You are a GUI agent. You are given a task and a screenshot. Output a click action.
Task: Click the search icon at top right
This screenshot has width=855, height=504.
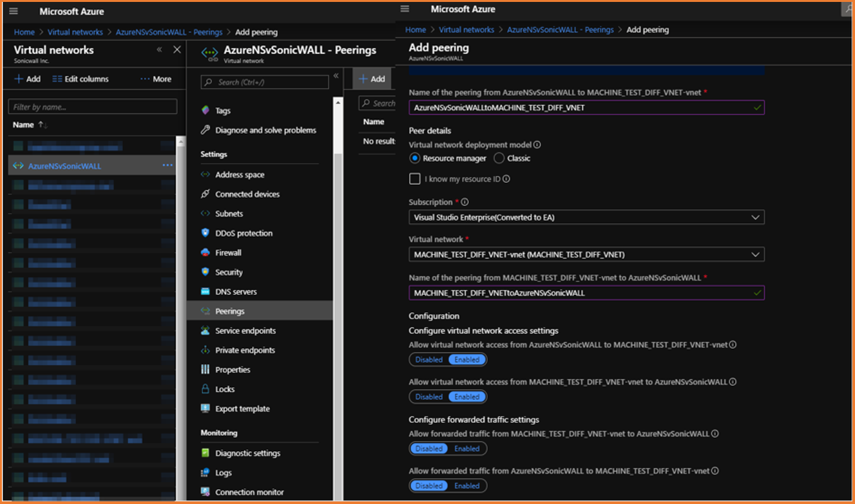[x=848, y=9]
